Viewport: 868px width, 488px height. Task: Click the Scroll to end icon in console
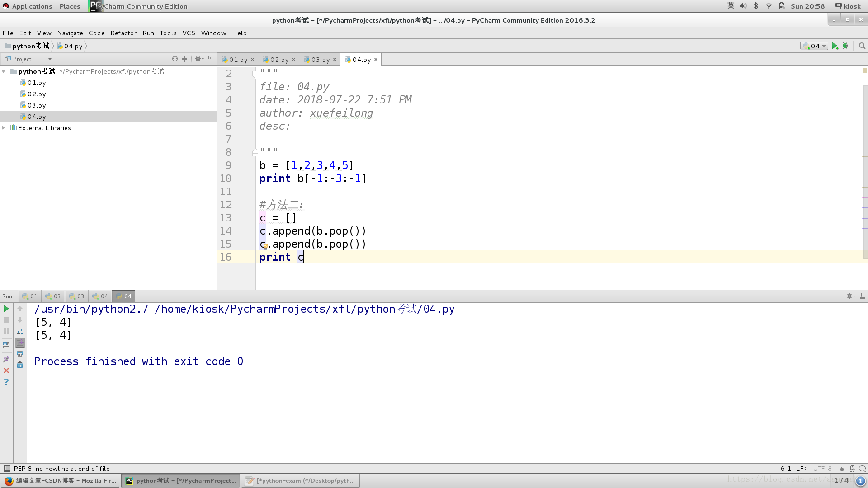pos(20,345)
